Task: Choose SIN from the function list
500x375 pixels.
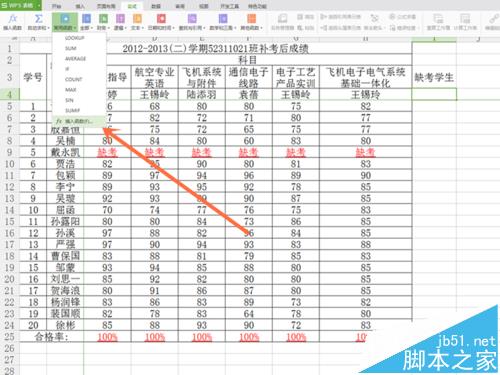Action: (x=79, y=100)
